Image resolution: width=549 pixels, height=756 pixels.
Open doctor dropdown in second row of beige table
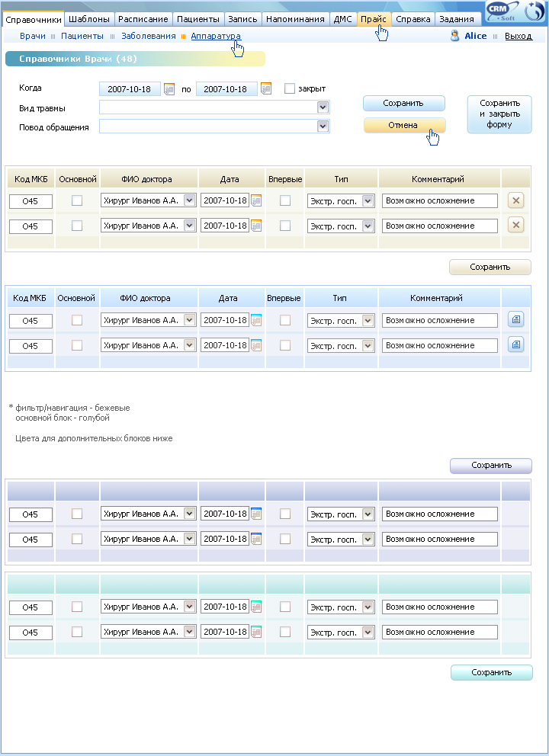coord(190,225)
